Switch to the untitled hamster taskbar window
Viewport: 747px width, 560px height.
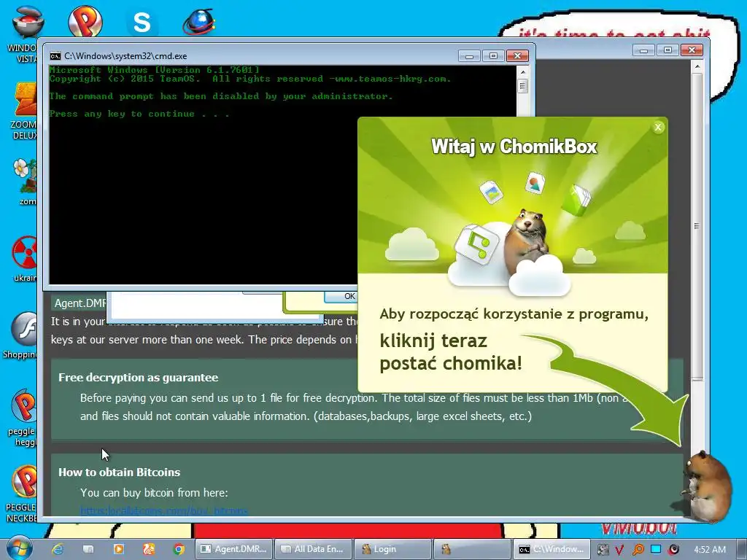click(x=472, y=549)
